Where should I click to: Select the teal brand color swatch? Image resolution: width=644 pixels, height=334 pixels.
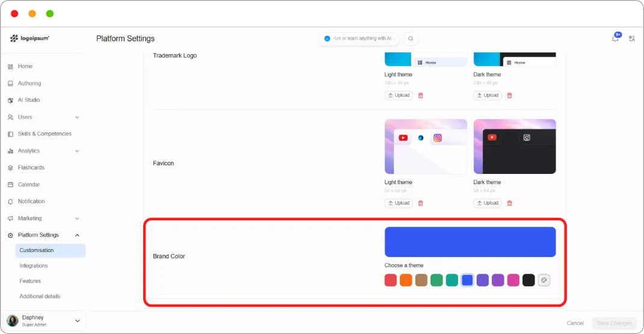click(x=452, y=280)
